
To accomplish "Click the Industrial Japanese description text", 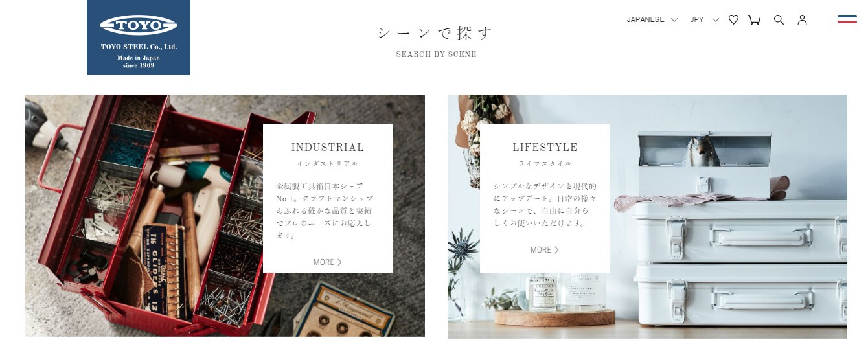I will point(325,210).
